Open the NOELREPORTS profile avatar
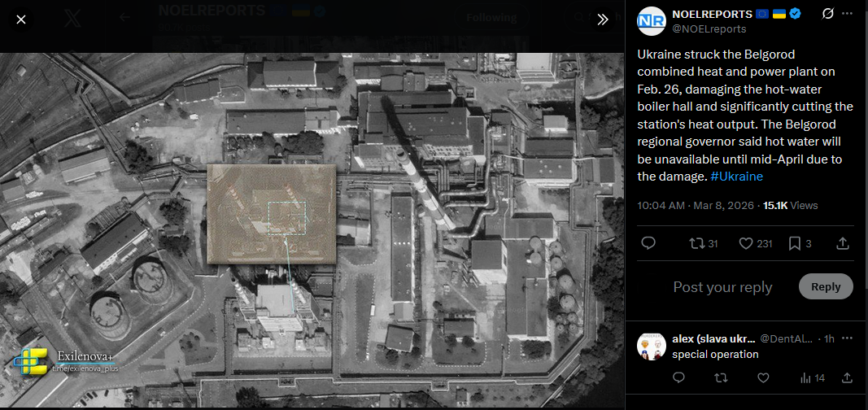Image resolution: width=868 pixels, height=410 pixels. [x=652, y=21]
